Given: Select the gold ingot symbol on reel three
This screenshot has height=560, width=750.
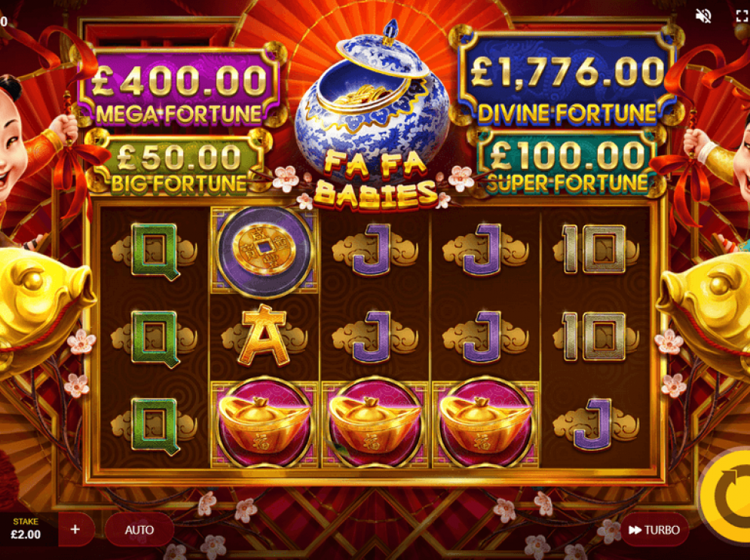Looking at the screenshot, I should pos(375,424).
